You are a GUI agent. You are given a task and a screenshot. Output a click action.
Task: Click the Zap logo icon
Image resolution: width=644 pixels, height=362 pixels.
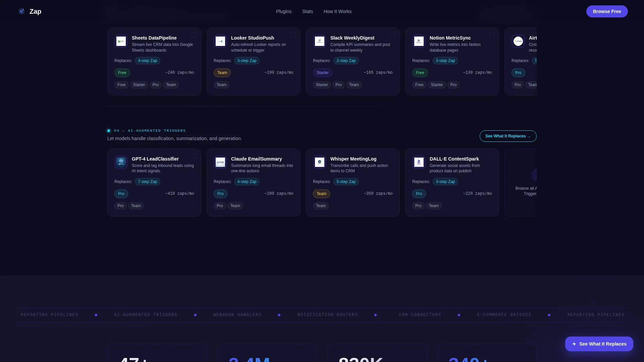click(x=21, y=11)
